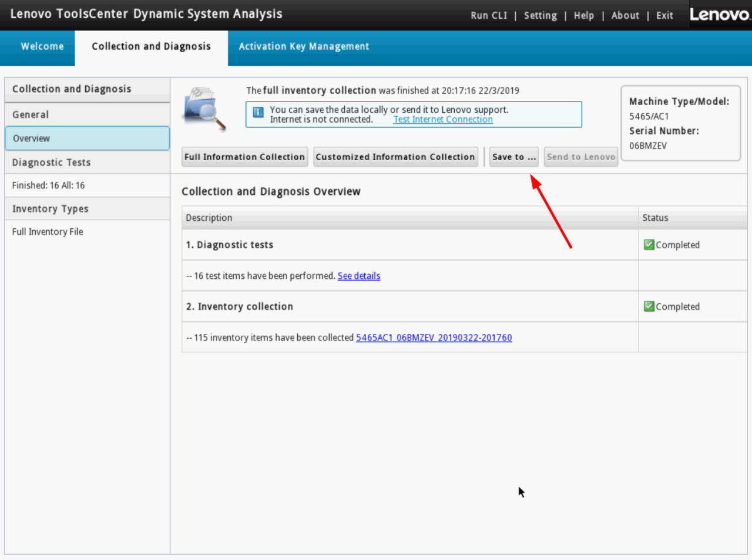
Task: Click green check icon beside Inventory collection
Action: (x=649, y=306)
